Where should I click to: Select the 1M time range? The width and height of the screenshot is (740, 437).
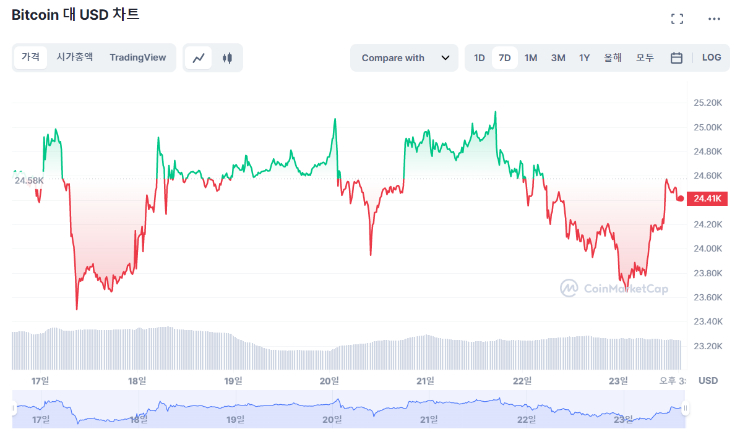[x=531, y=58]
